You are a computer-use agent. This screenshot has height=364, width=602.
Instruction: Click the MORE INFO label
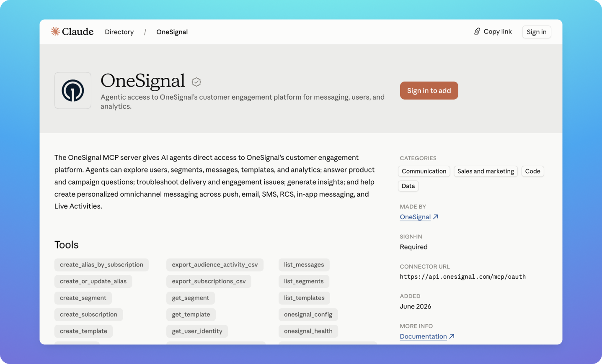click(416, 326)
